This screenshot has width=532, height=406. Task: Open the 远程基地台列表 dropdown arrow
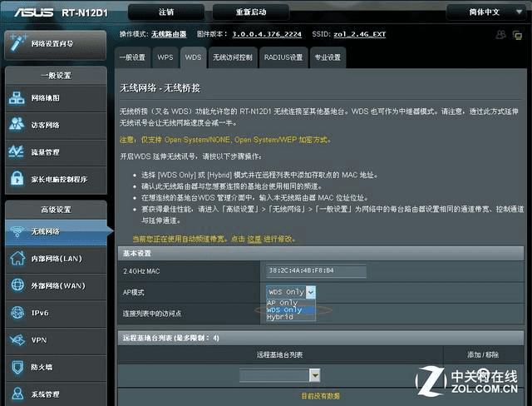[315, 375]
